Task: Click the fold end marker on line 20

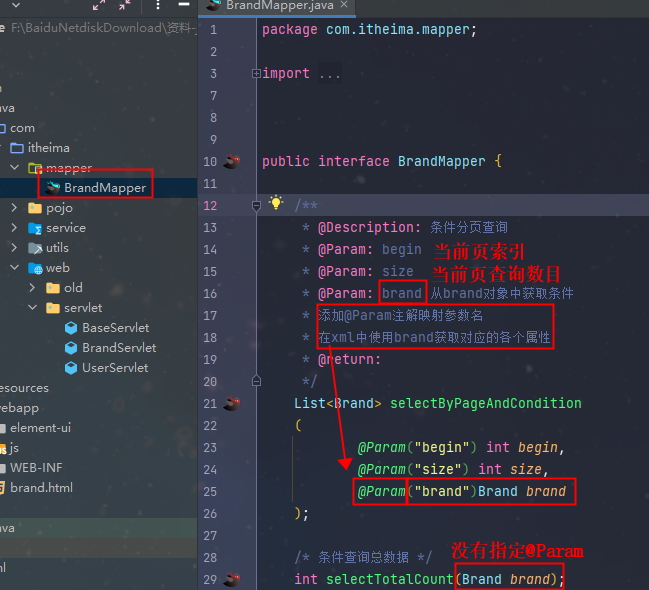Action: [x=256, y=381]
